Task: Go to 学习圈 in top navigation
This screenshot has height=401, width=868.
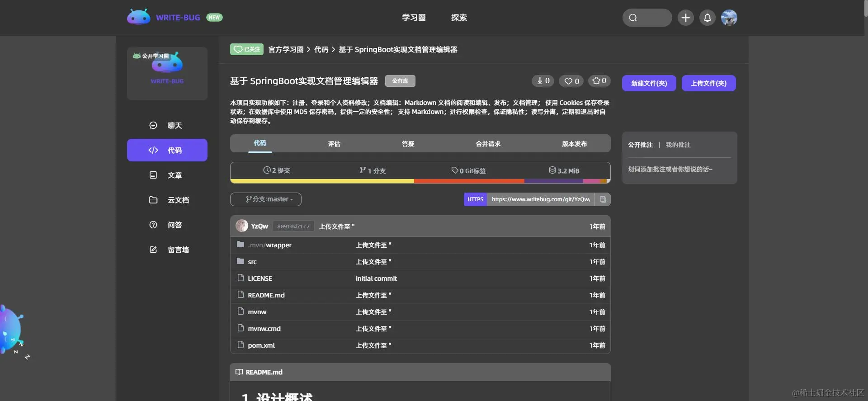Action: (x=414, y=18)
